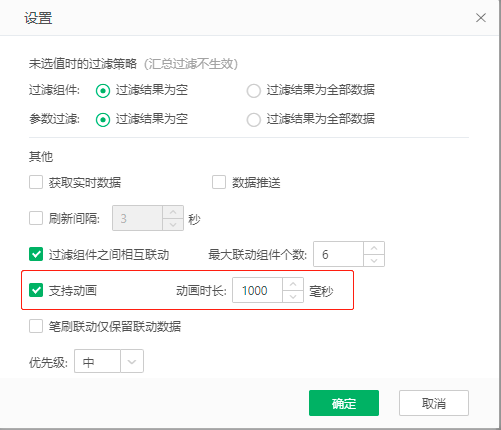Enable the 获取实时数据 checkbox

(x=36, y=182)
